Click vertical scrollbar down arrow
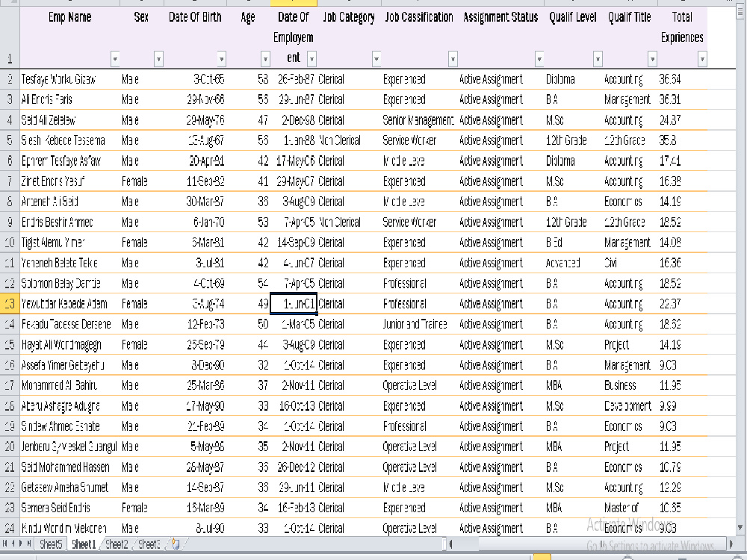This screenshot has width=747, height=560. click(x=740, y=527)
